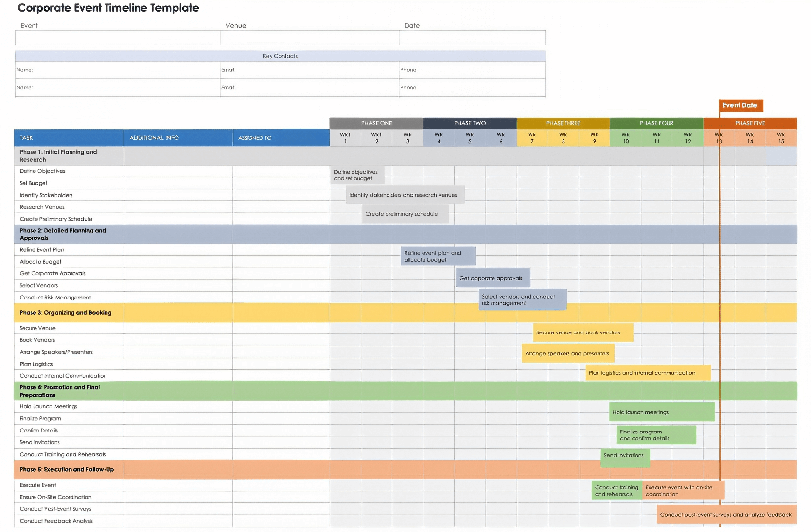
Task: Click the 'Hold launch meetings' bar
Action: (662, 412)
